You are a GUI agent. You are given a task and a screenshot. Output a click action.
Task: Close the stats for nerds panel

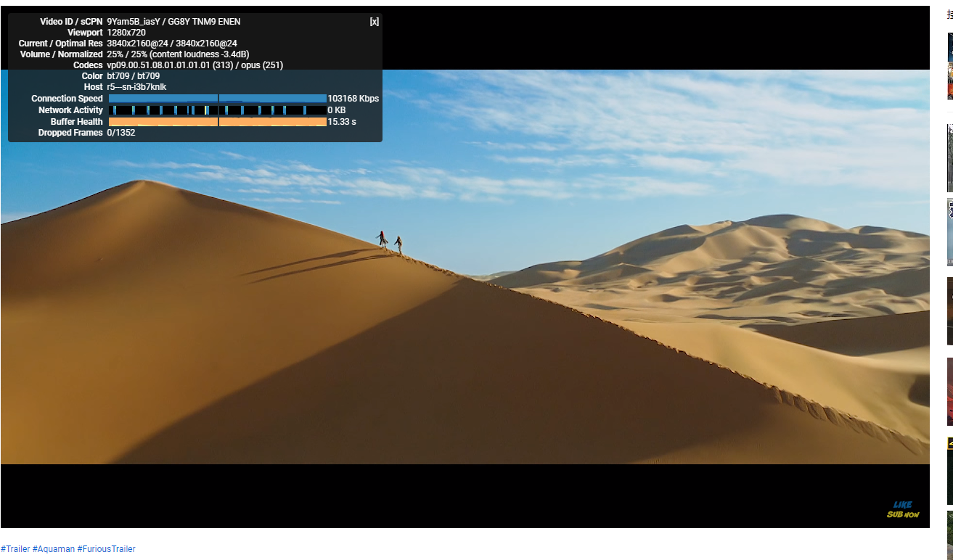375,22
